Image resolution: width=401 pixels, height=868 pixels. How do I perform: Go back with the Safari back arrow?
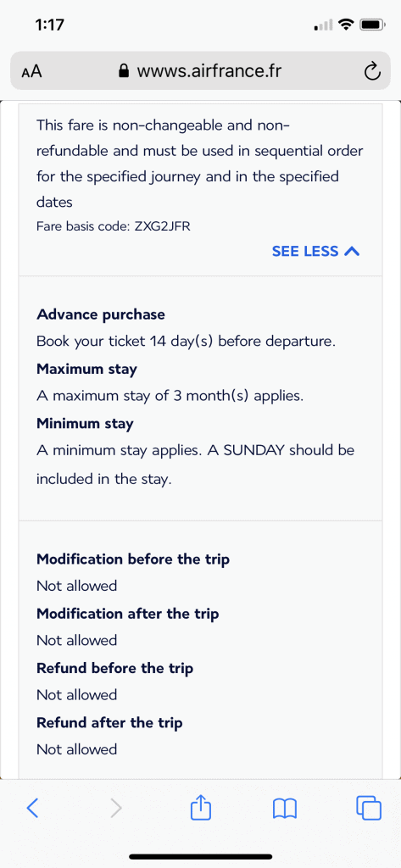(33, 808)
